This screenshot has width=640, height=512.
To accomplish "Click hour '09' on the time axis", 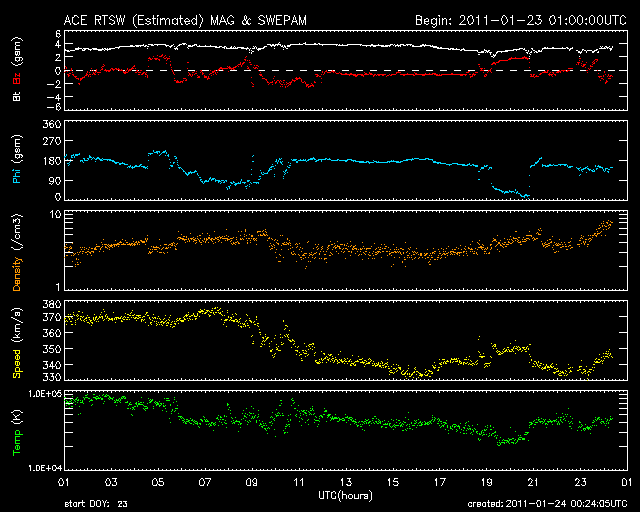I will click(252, 483).
